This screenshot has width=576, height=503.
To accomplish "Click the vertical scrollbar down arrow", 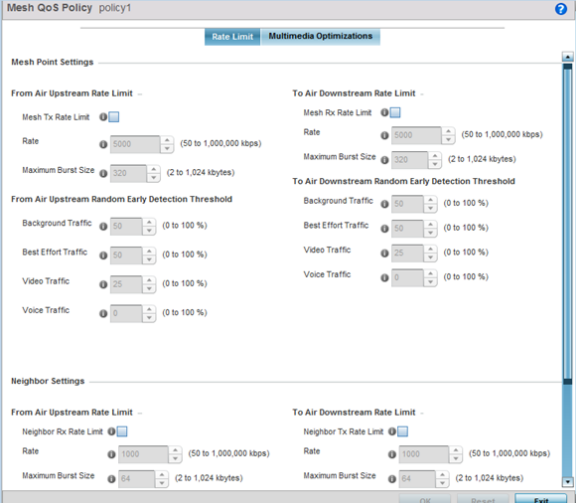I will click(568, 481).
